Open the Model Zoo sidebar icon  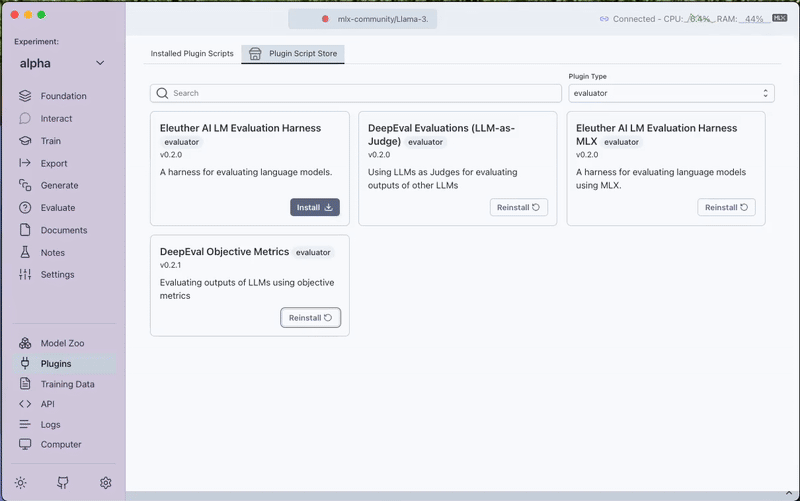pyautogui.click(x=25, y=343)
